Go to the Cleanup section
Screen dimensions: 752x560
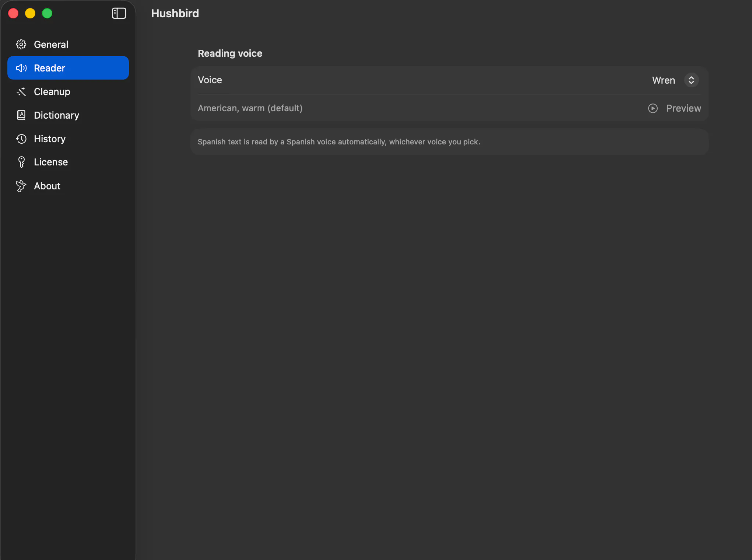(68, 92)
